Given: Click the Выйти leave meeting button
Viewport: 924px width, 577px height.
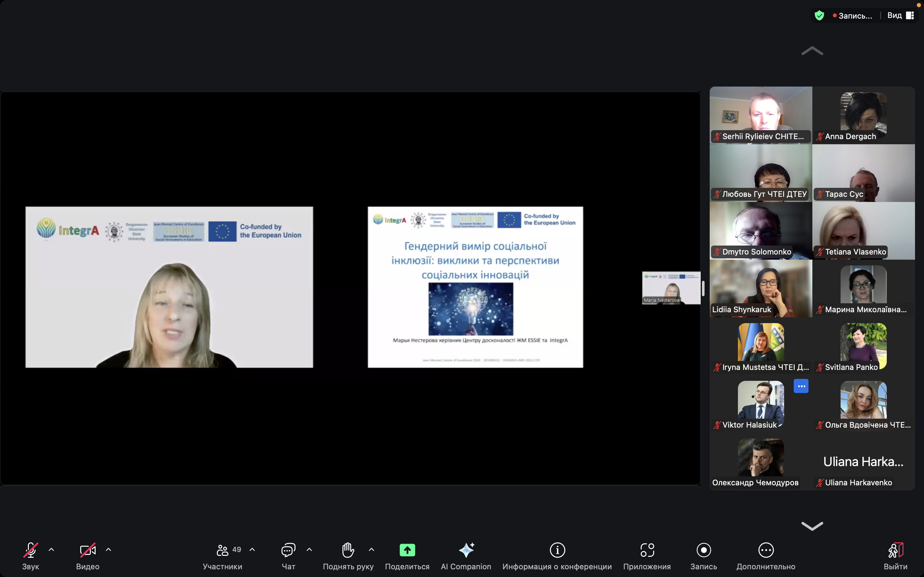Looking at the screenshot, I should click(895, 550).
